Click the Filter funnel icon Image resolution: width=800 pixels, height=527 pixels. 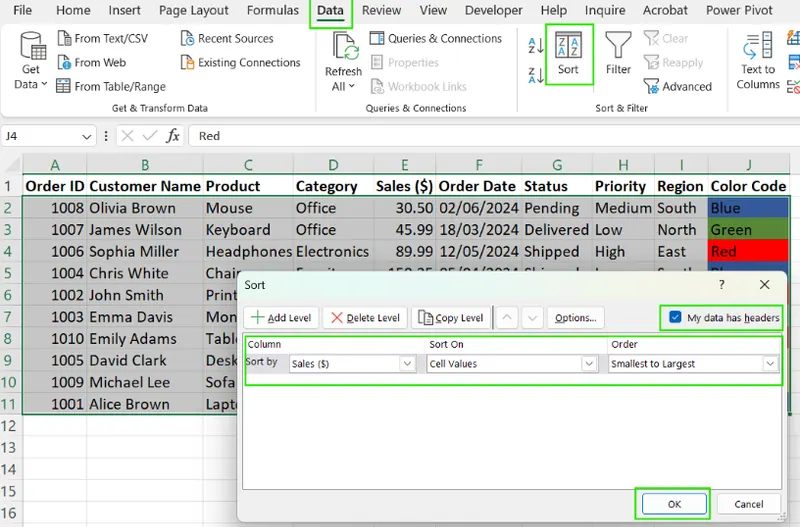(x=618, y=53)
